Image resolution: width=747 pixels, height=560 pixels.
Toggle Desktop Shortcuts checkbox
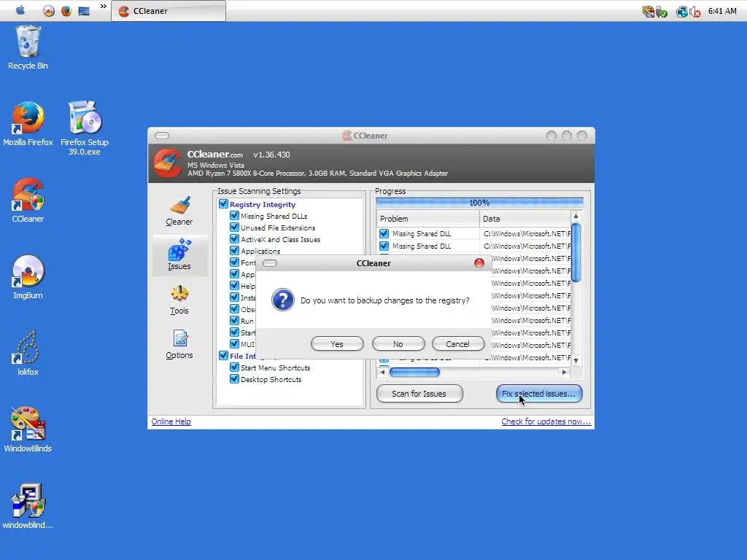pyautogui.click(x=234, y=379)
